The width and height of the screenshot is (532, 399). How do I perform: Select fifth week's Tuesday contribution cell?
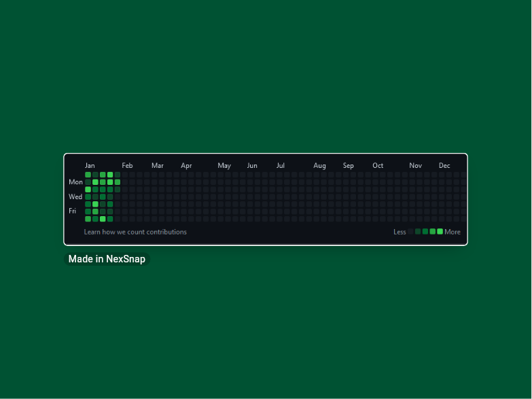click(x=118, y=190)
